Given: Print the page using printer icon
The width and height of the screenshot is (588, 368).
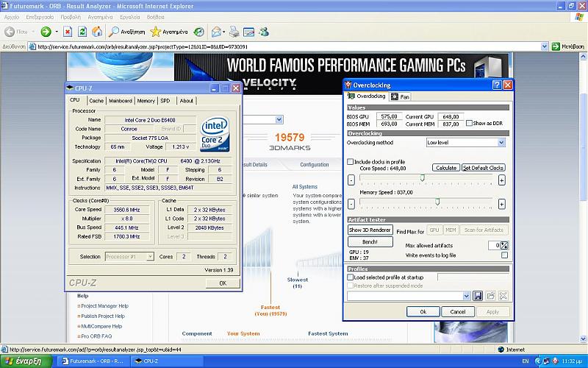Looking at the screenshot, I should click(x=234, y=32).
